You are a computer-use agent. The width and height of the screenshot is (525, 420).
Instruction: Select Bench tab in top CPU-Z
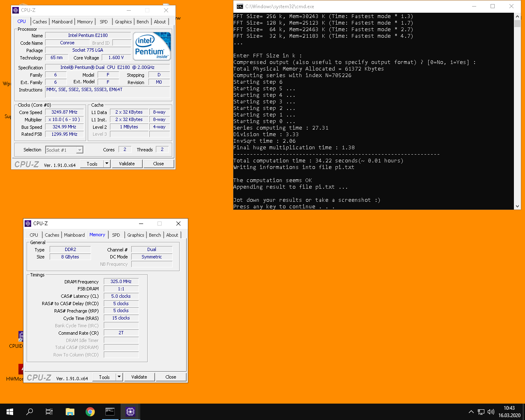pyautogui.click(x=143, y=22)
